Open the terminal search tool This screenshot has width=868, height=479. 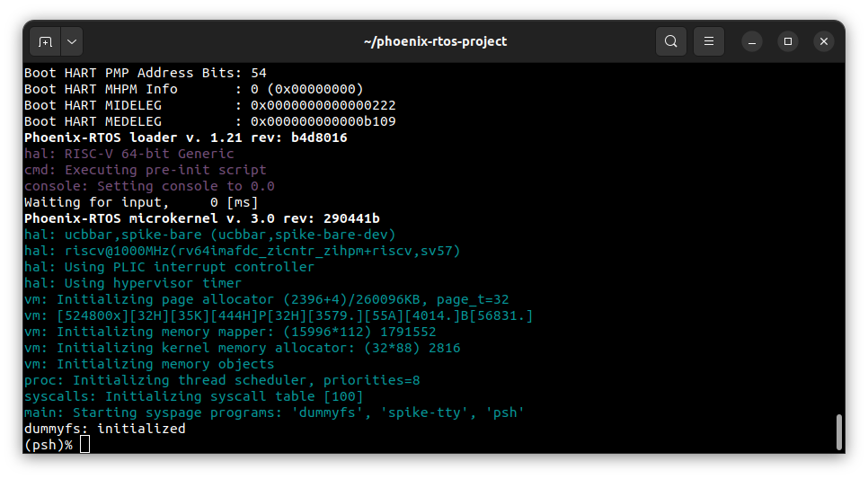[671, 41]
